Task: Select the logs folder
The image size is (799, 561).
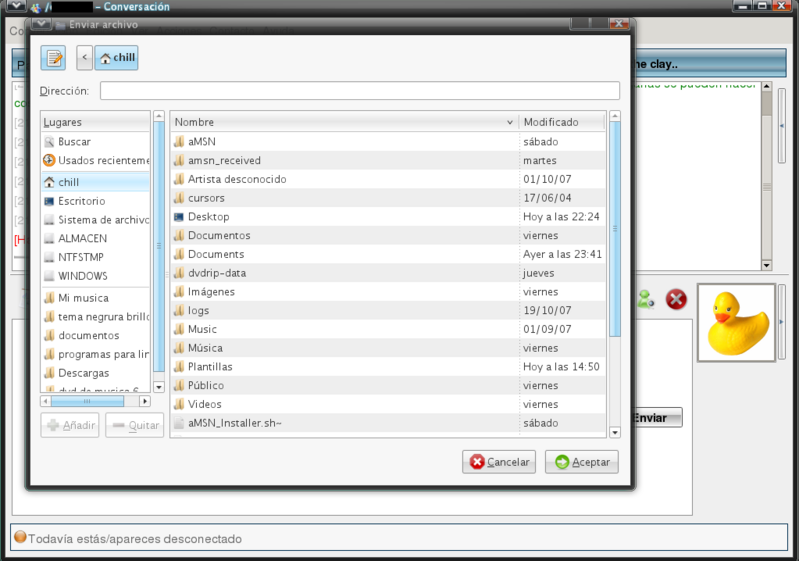Action: [x=344, y=310]
